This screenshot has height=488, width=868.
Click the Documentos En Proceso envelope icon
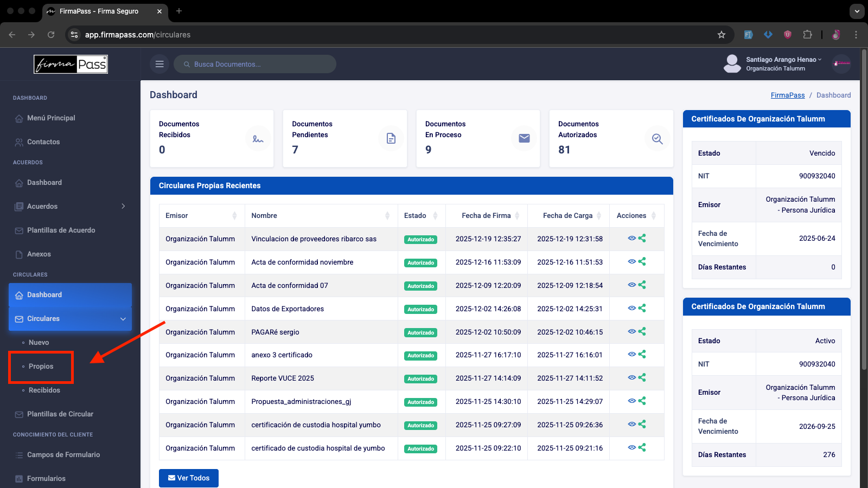point(524,139)
